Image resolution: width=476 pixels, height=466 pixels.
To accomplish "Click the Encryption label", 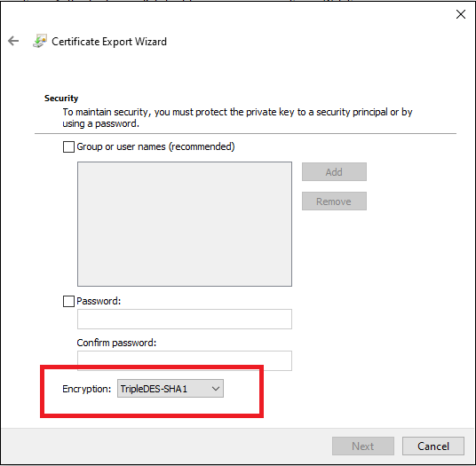I will [x=87, y=389].
